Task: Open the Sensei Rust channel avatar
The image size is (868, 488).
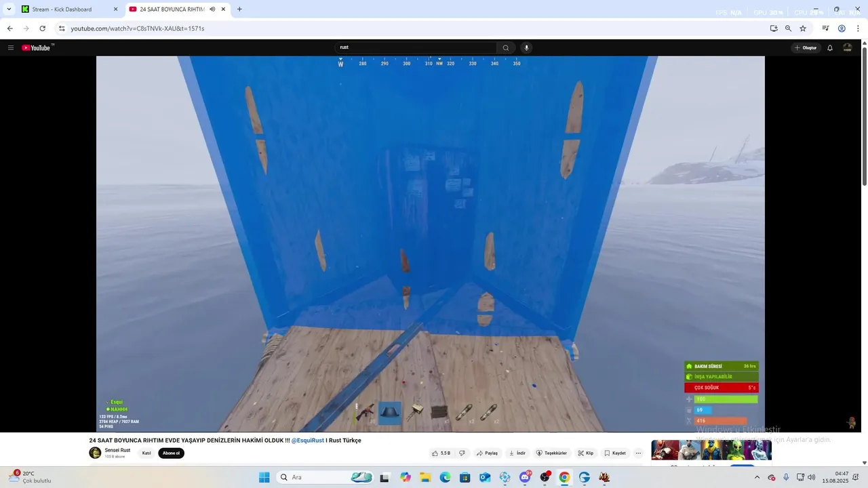Action: tap(95, 453)
